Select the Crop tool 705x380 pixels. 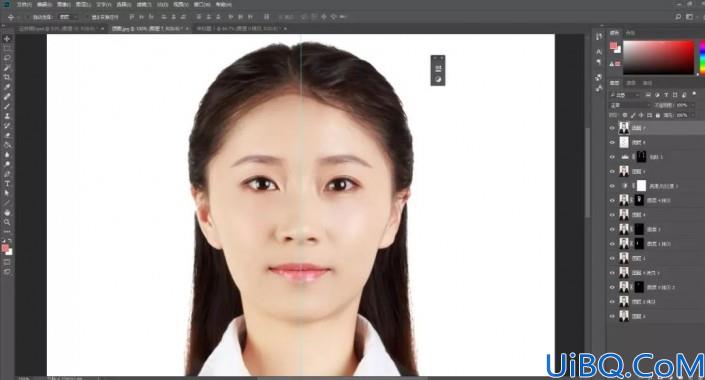[x=7, y=77]
